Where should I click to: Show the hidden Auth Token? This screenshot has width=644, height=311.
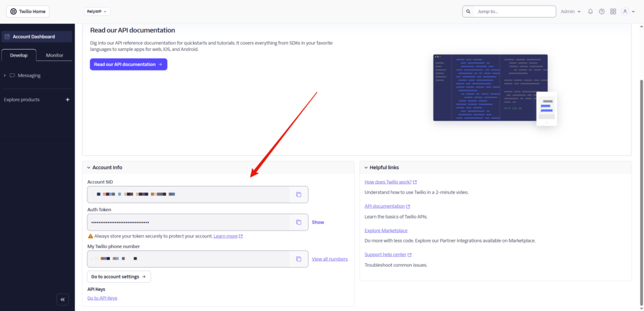pyautogui.click(x=318, y=222)
